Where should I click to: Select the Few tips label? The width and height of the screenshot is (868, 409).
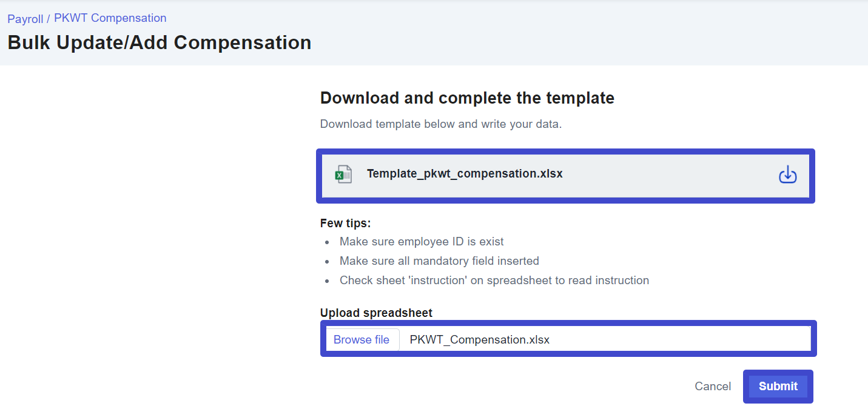click(345, 224)
